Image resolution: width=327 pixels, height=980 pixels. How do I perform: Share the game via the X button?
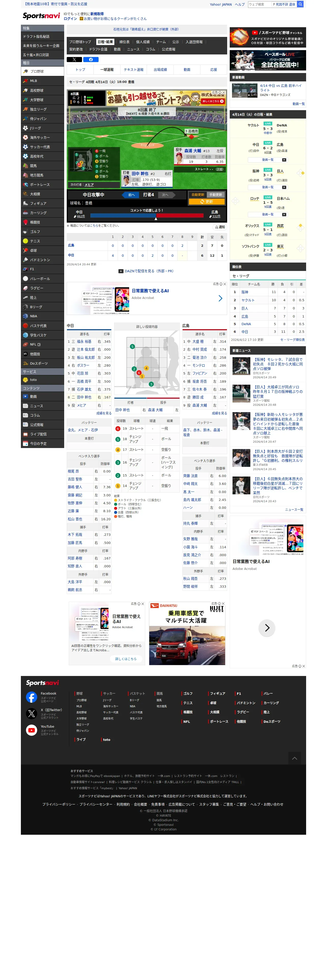[74, 59]
